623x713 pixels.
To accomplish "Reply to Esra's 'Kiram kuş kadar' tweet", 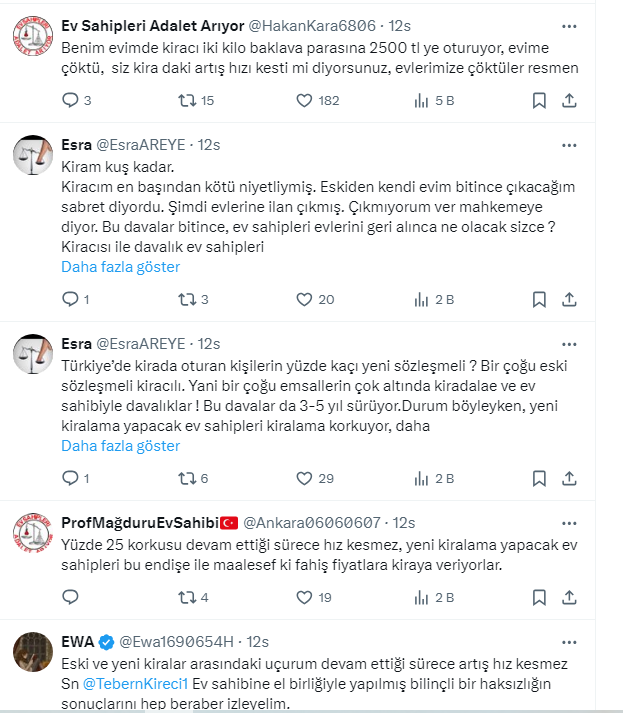I will tap(70, 299).
